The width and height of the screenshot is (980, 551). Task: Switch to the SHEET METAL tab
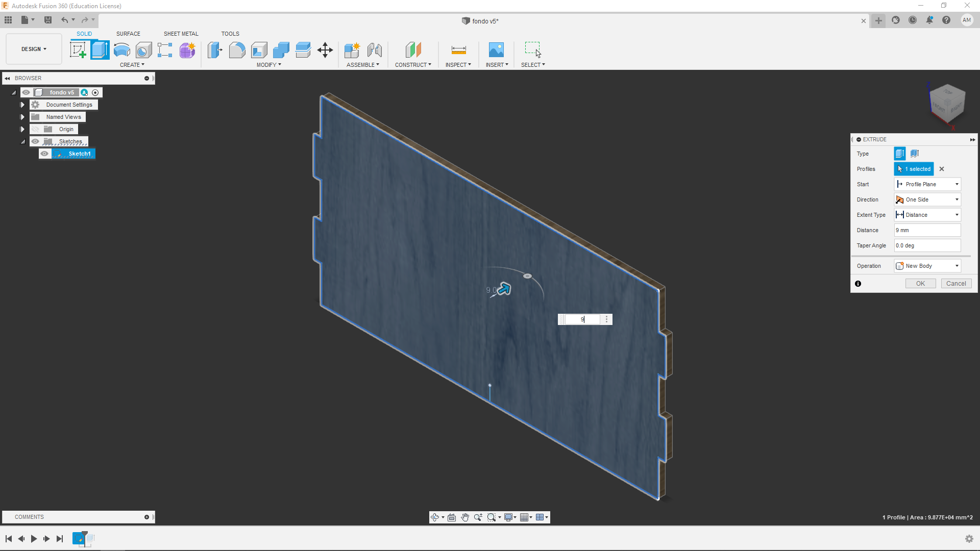click(x=181, y=34)
